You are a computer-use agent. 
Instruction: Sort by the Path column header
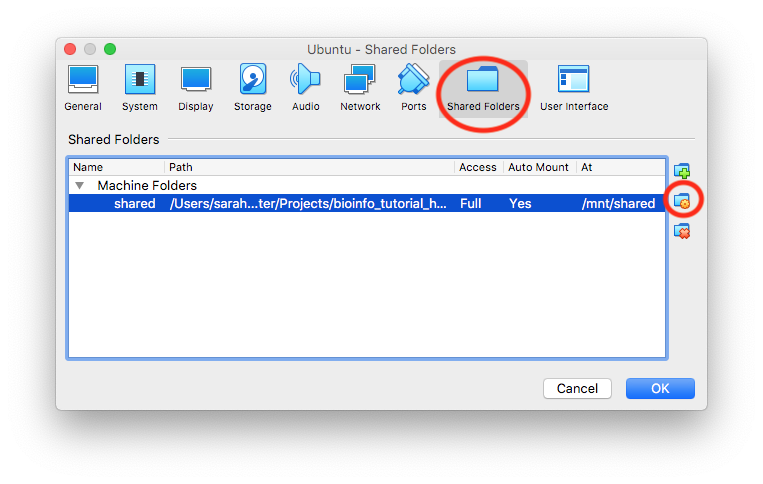point(309,167)
